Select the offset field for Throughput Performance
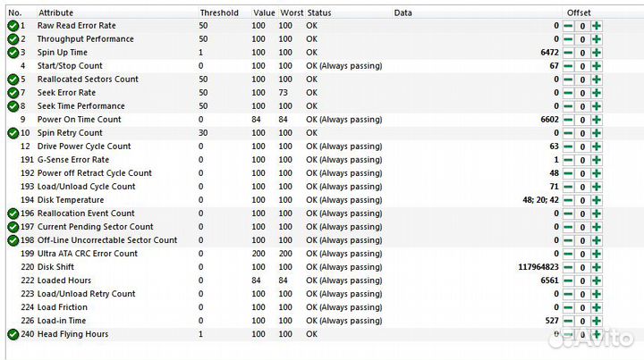Image resolution: width=644 pixels, height=360 pixels. pyautogui.click(x=582, y=39)
